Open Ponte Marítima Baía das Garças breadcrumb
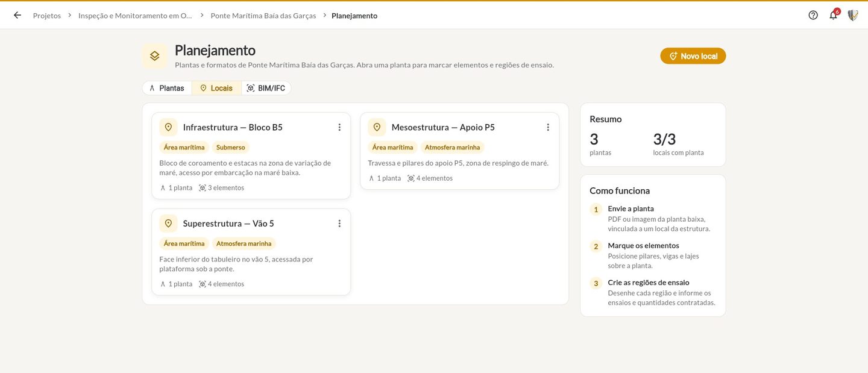 (263, 16)
